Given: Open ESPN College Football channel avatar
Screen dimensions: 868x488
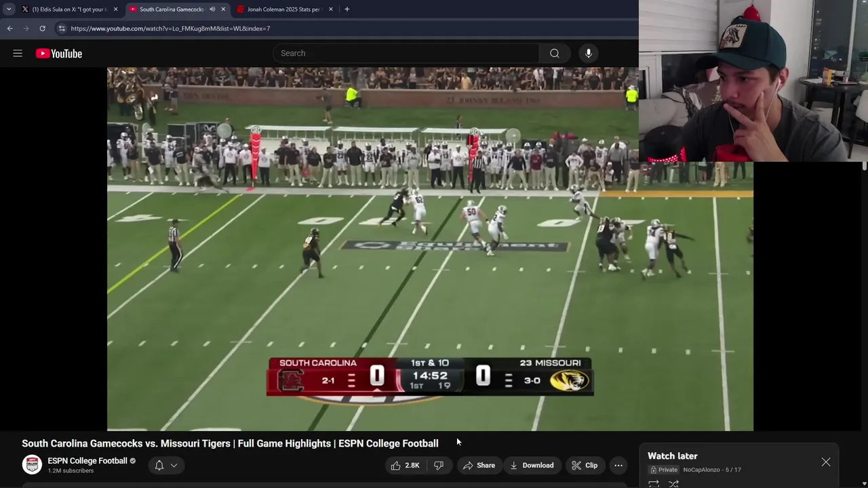Looking at the screenshot, I should [x=32, y=465].
